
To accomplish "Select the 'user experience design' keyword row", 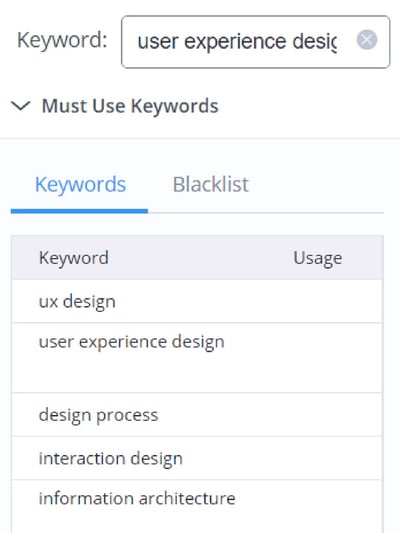I will [197, 358].
